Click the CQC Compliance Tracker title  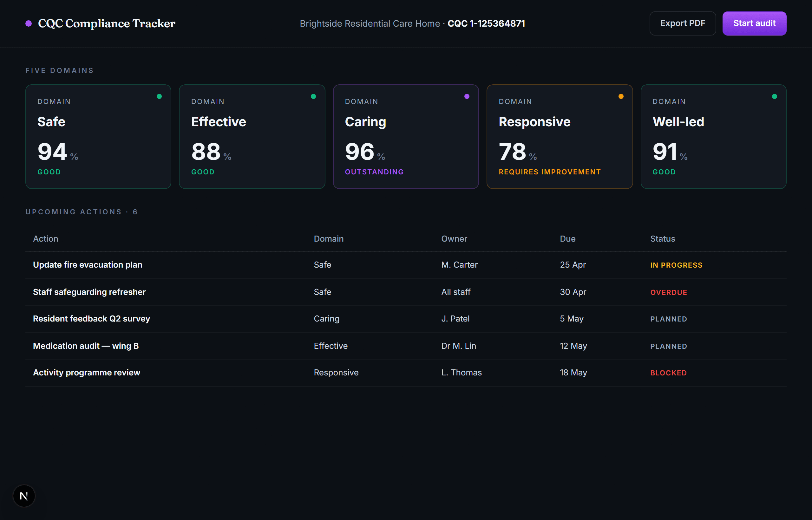[107, 23]
